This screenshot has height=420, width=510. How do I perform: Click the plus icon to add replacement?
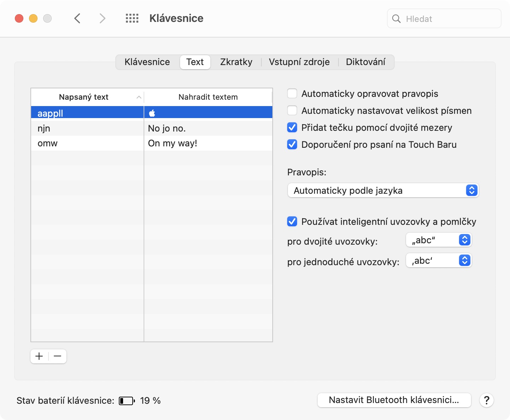point(39,356)
